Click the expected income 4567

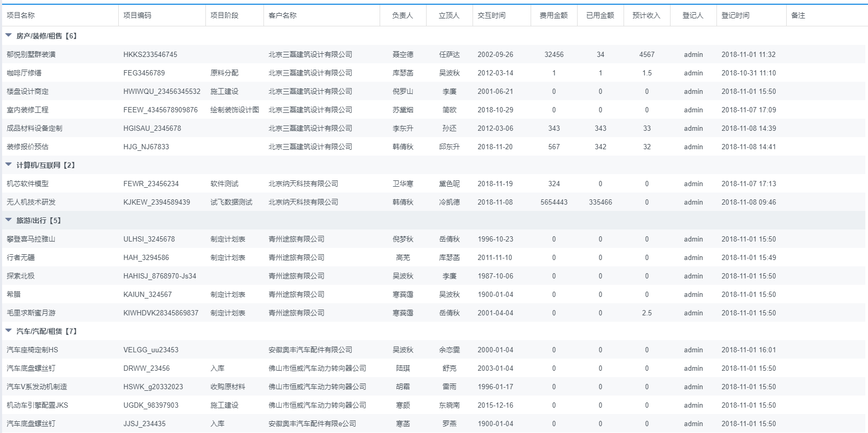[x=647, y=54]
